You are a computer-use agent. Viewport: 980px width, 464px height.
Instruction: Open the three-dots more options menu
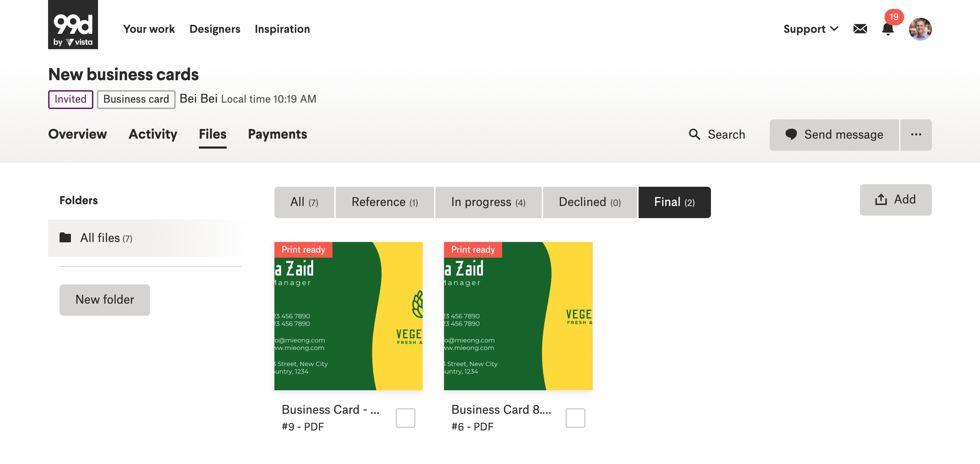(916, 135)
